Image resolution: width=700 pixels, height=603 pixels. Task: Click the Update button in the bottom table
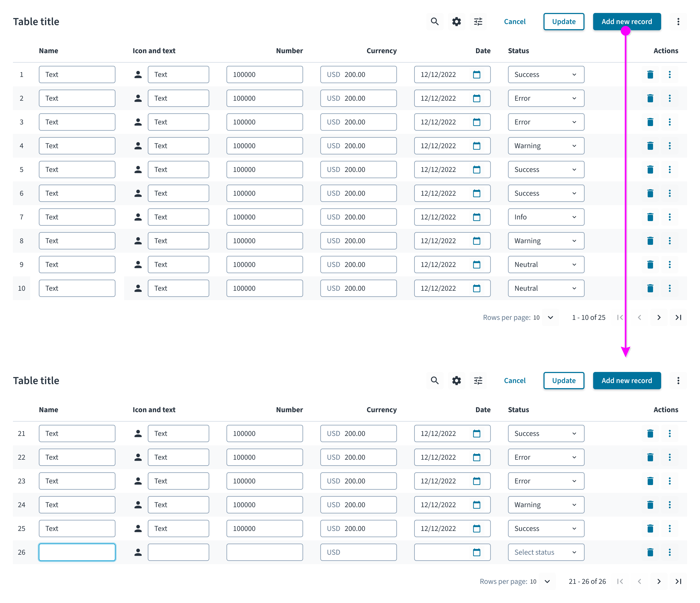pyautogui.click(x=563, y=381)
